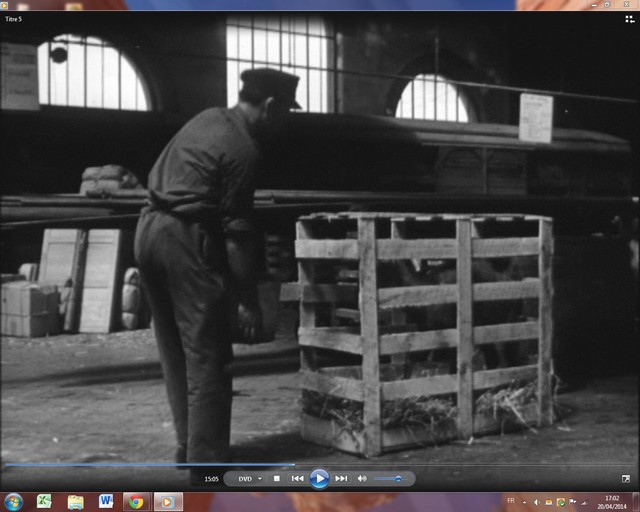Skip to the previous chapter
This screenshot has width=640, height=512.
pos(297,479)
